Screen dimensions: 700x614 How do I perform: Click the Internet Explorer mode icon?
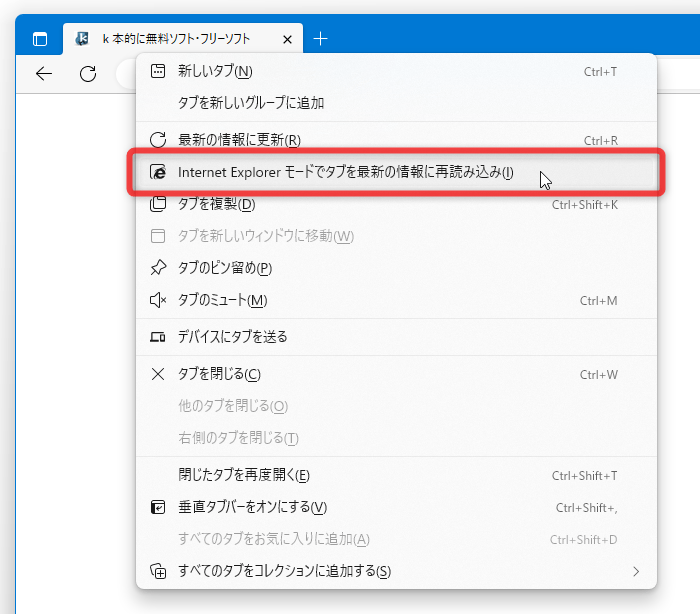click(x=158, y=172)
